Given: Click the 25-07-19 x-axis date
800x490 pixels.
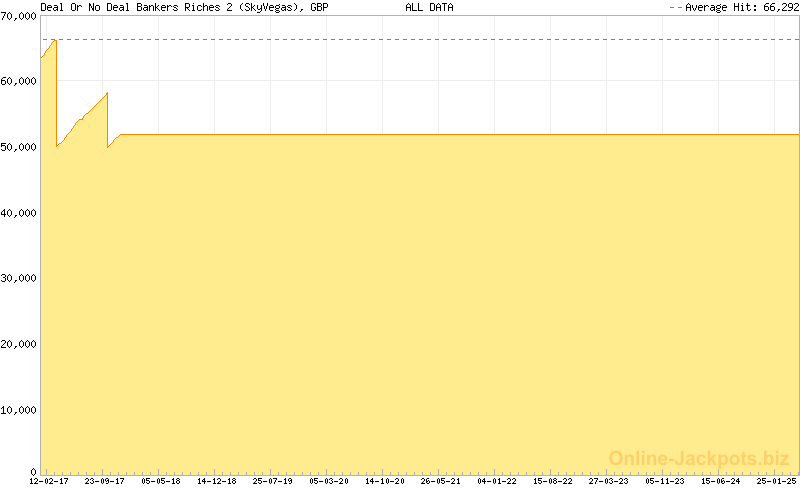Looking at the screenshot, I should [x=273, y=481].
